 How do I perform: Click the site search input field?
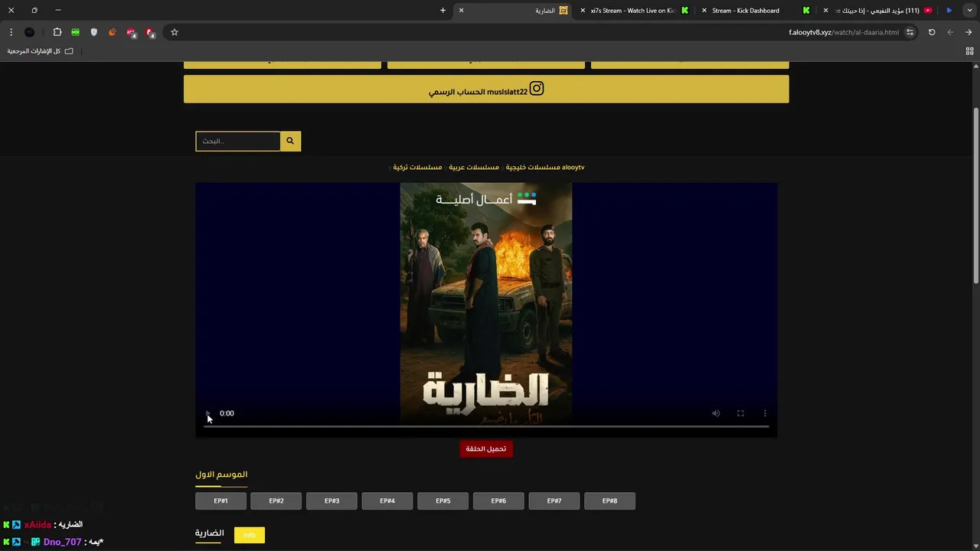pos(238,141)
